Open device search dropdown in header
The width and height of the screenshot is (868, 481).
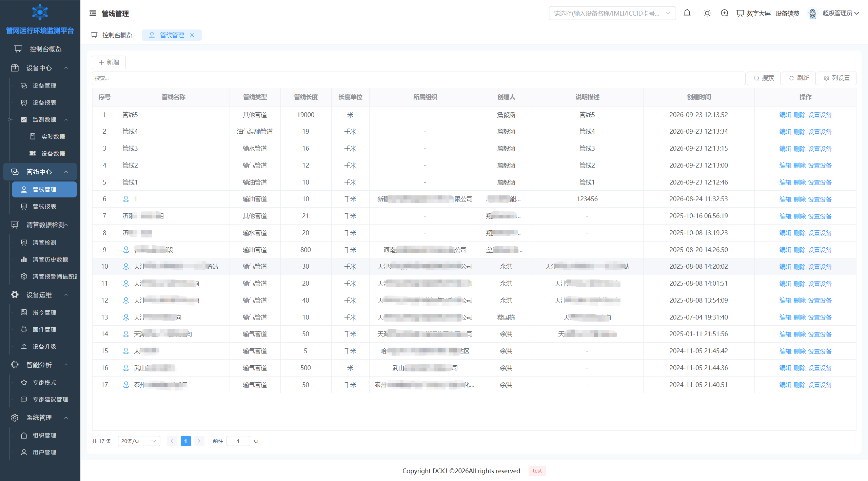[x=612, y=13]
